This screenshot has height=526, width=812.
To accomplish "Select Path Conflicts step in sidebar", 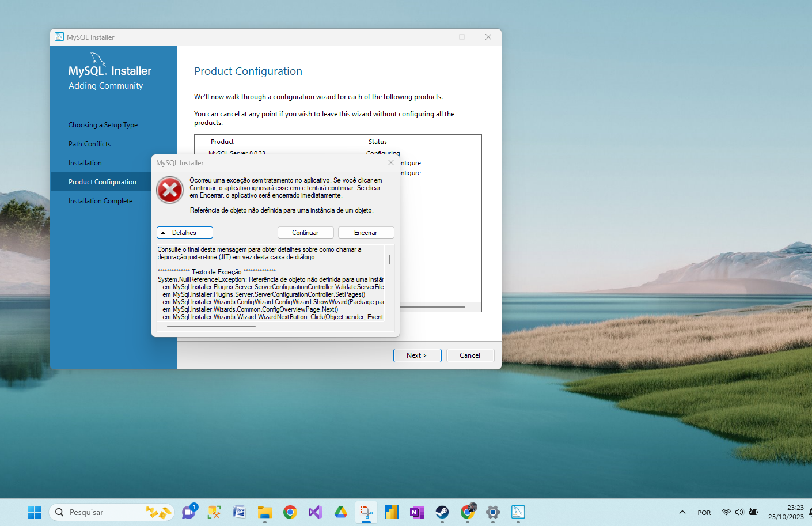I will click(x=89, y=144).
